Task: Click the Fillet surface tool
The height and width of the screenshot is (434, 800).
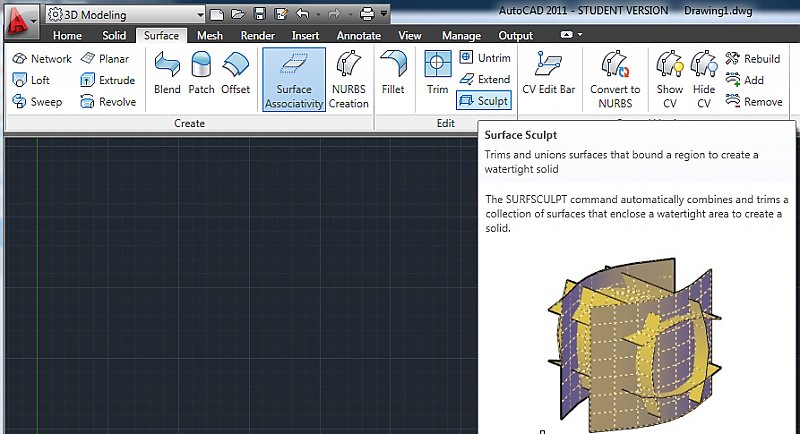Action: point(393,72)
